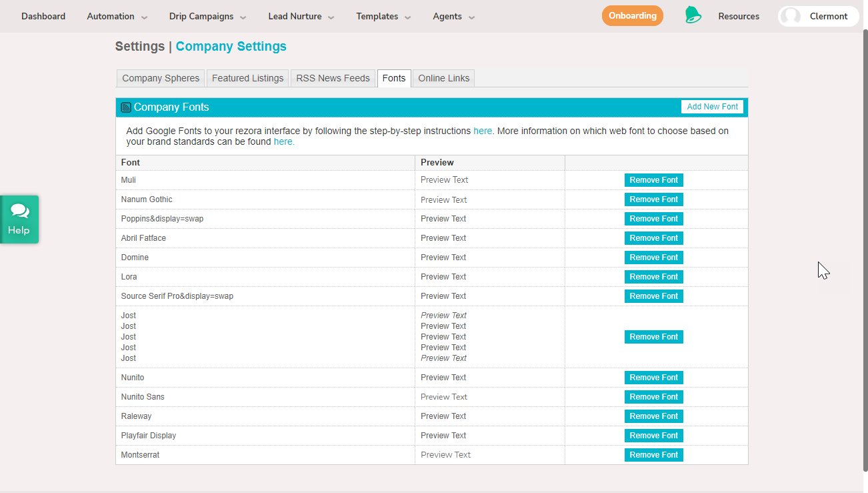Remove the Playfair Display font
This screenshot has height=493, width=868.
click(x=654, y=436)
